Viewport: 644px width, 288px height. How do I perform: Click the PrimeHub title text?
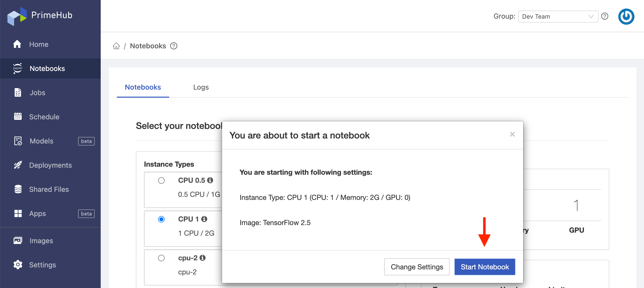pyautogui.click(x=52, y=15)
